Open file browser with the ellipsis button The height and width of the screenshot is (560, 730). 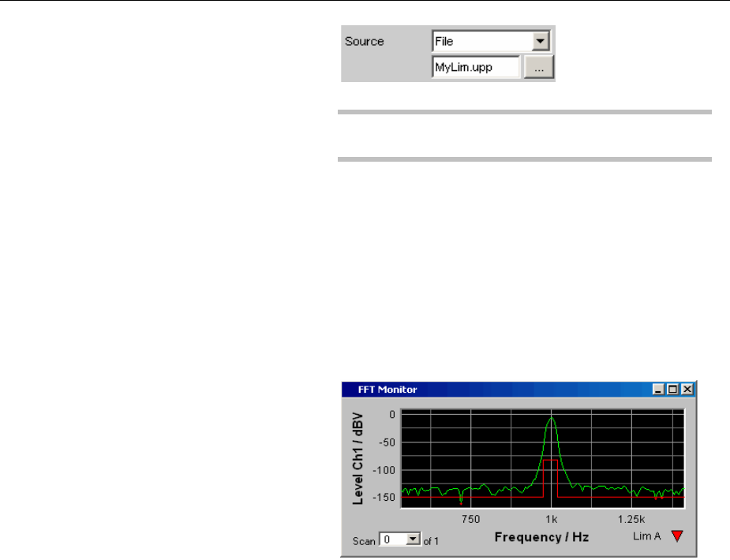(x=539, y=67)
